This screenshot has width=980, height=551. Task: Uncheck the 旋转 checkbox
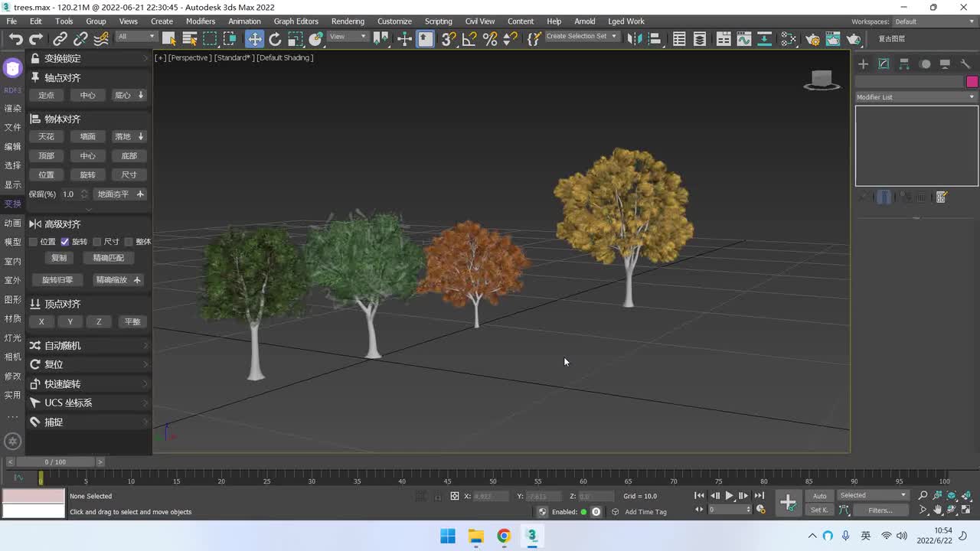65,242
